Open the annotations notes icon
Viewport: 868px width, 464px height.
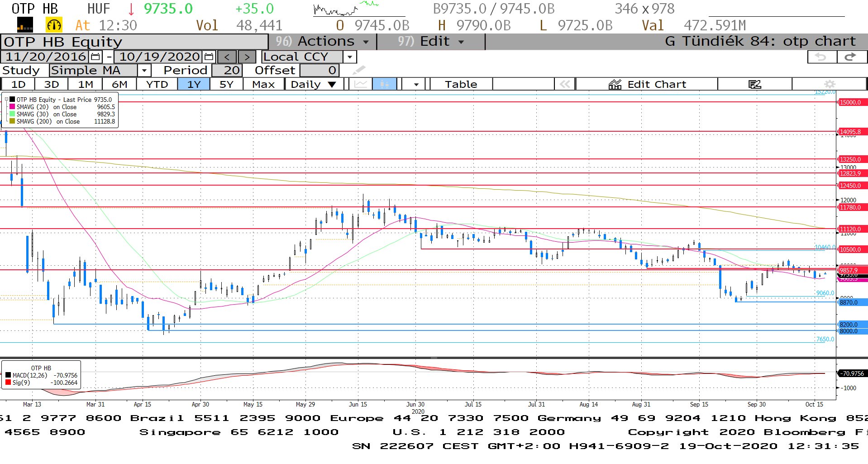pos(754,84)
